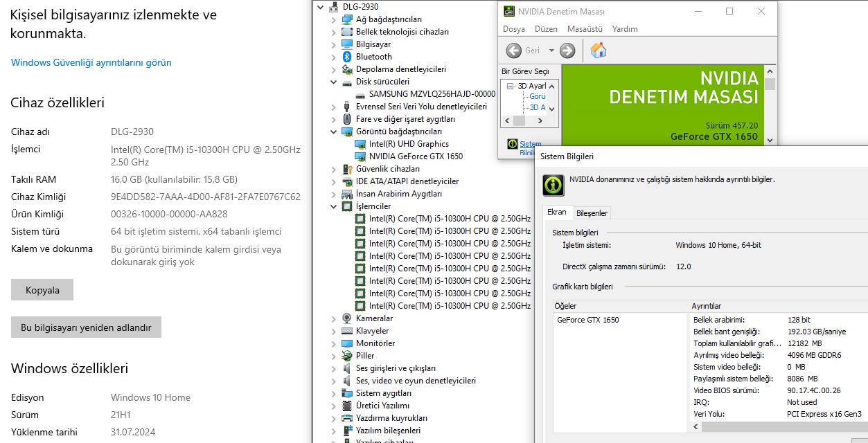Click the Bellek teknolojisi cihazları icon
868x443 pixels.
pos(347,32)
